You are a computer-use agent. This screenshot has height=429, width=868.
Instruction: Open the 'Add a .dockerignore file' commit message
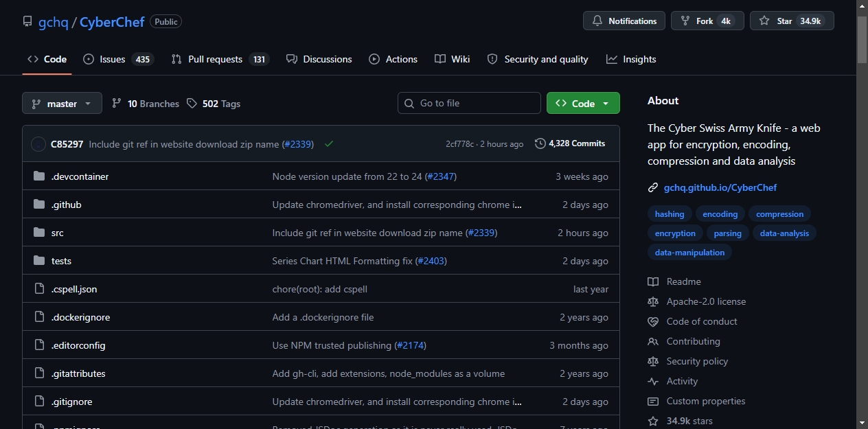click(323, 317)
